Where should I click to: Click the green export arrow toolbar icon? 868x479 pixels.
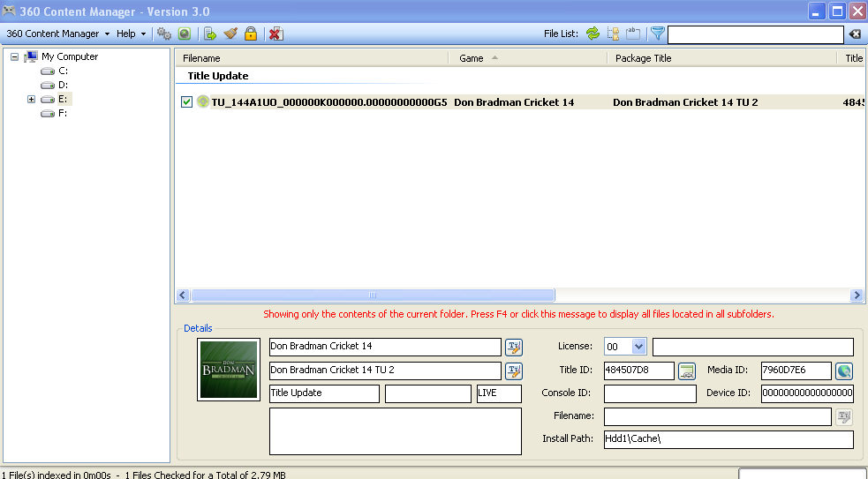pyautogui.click(x=210, y=34)
